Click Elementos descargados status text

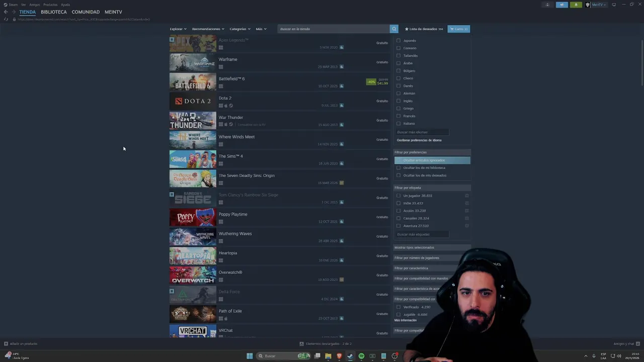point(329,344)
